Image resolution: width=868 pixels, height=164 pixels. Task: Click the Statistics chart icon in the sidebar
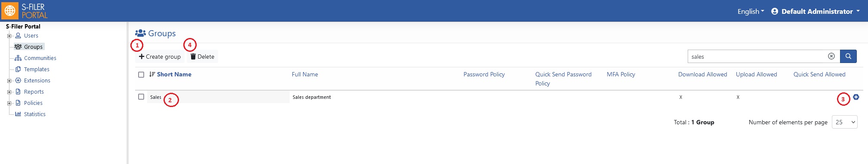pyautogui.click(x=18, y=114)
